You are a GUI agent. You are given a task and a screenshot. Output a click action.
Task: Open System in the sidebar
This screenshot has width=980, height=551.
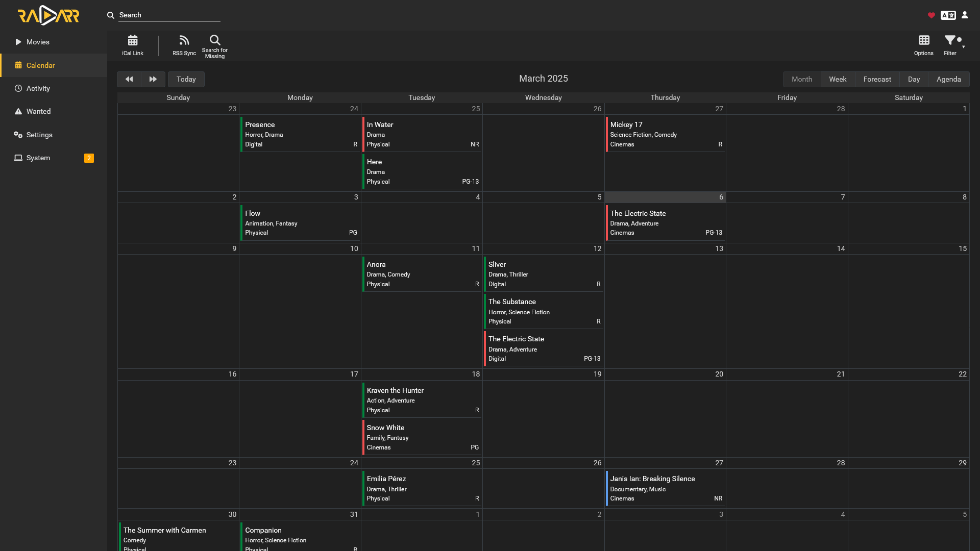point(54,158)
